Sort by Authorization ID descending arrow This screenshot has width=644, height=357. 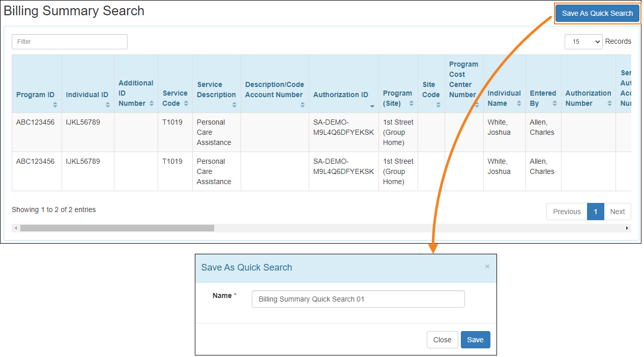(x=372, y=106)
